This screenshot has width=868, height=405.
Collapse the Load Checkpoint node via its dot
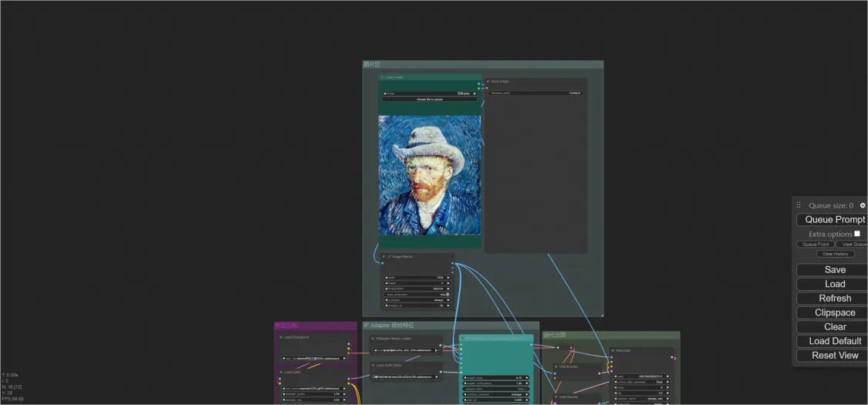[x=281, y=337]
